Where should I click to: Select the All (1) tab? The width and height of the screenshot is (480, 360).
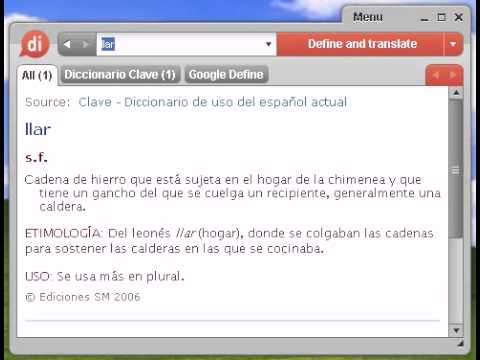coord(37,75)
